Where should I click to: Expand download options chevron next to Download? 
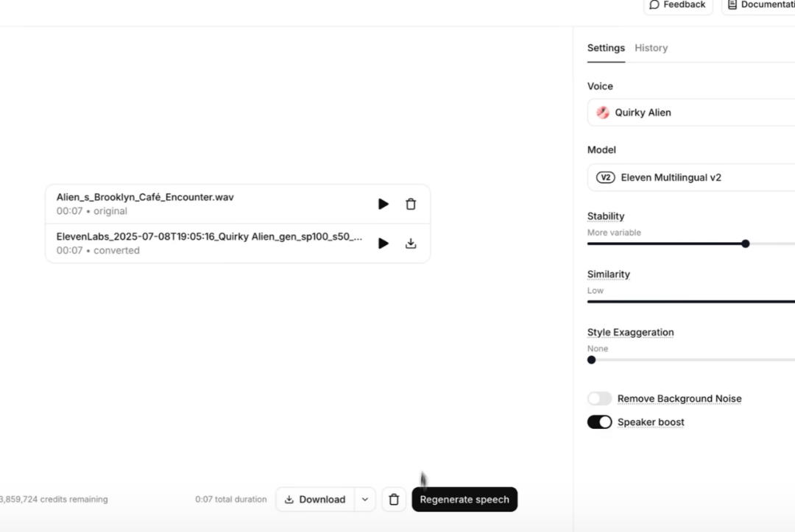[365, 500]
